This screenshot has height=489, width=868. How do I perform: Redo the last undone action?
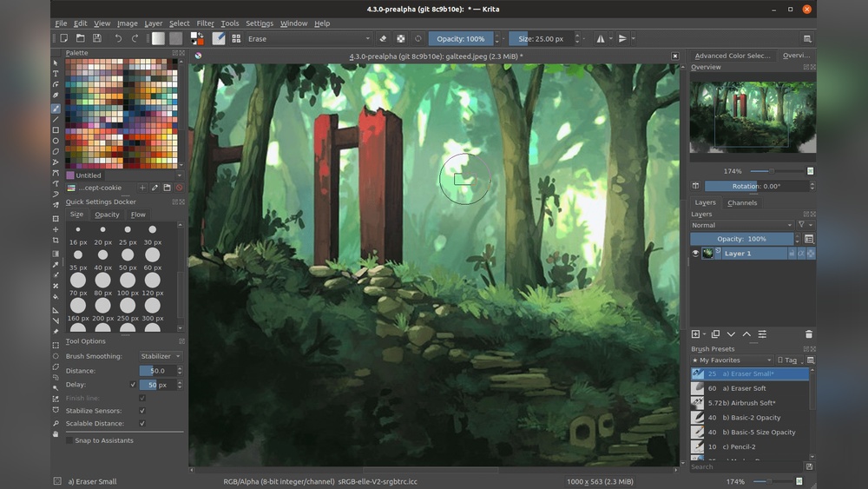point(135,38)
